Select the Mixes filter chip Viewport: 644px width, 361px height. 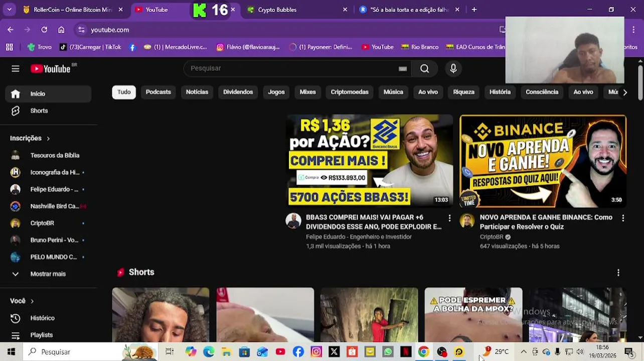(308, 92)
